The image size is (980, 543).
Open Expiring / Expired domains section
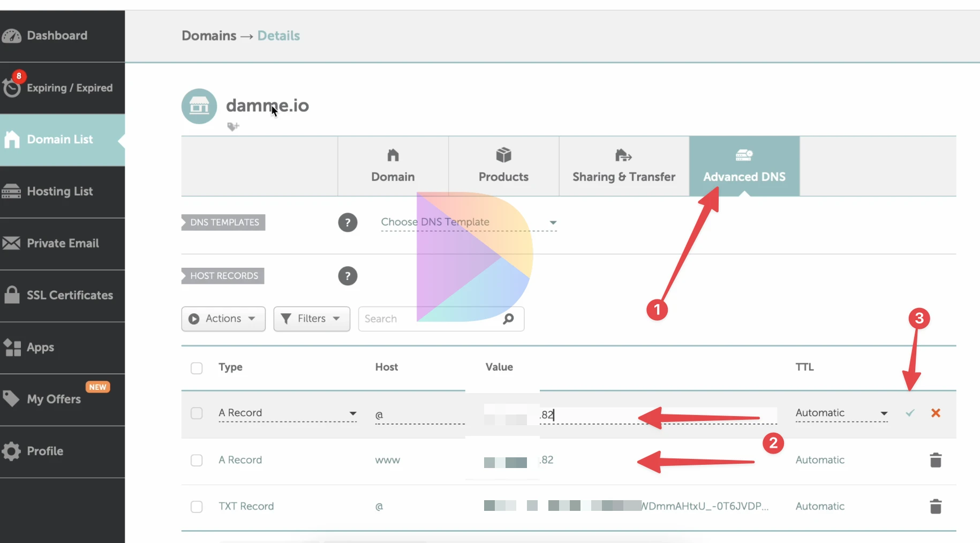pyautogui.click(x=62, y=88)
